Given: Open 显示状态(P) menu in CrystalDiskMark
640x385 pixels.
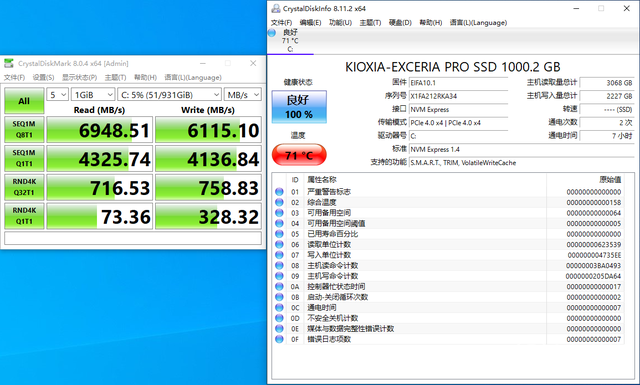Looking at the screenshot, I should coord(79,78).
